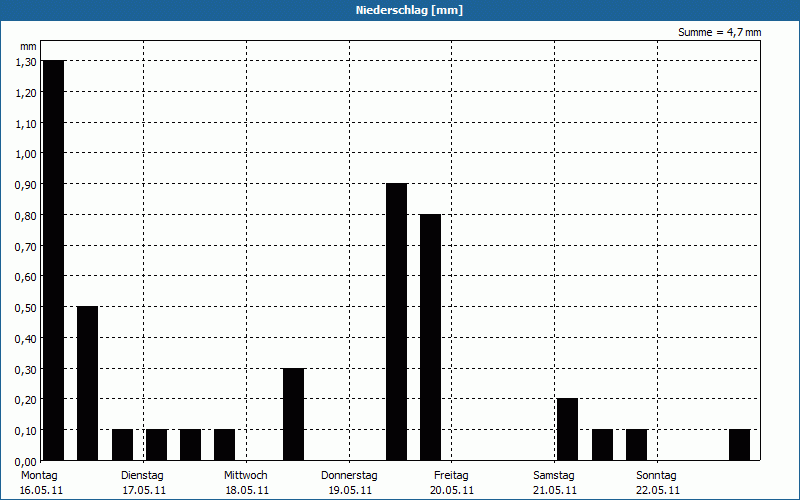Click the 'mm' unit label above the axis
The image size is (800, 500).
tap(29, 46)
